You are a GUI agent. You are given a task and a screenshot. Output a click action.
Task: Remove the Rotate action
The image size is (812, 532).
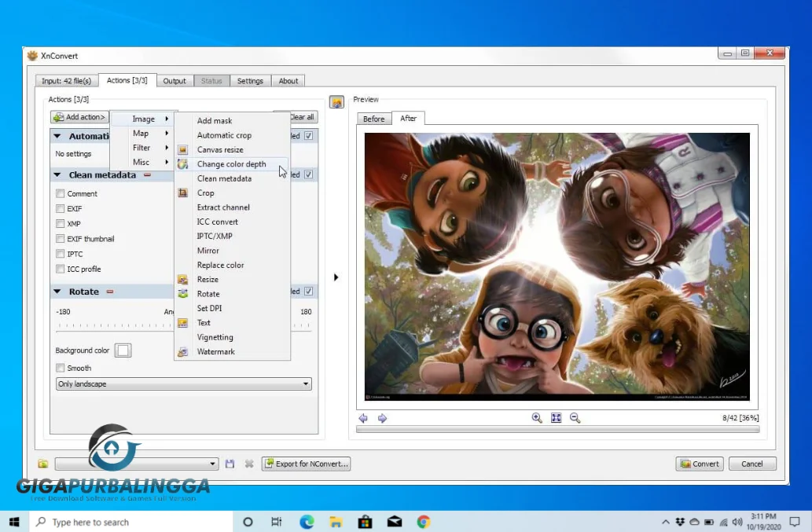[110, 292]
